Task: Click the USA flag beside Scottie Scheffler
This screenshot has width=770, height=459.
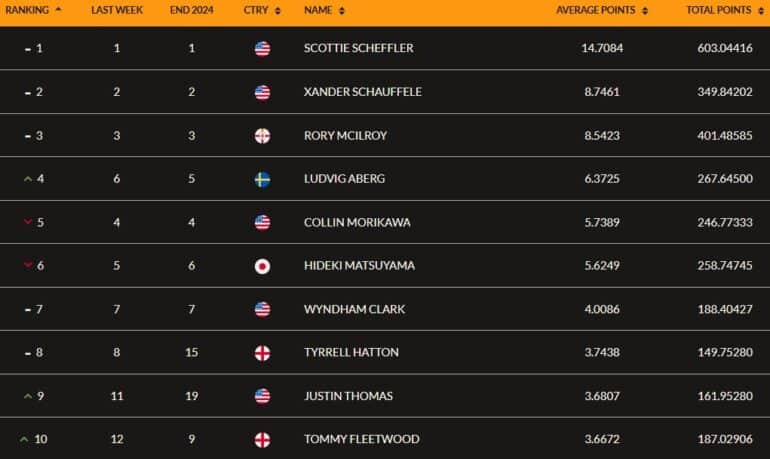Action: (262, 49)
